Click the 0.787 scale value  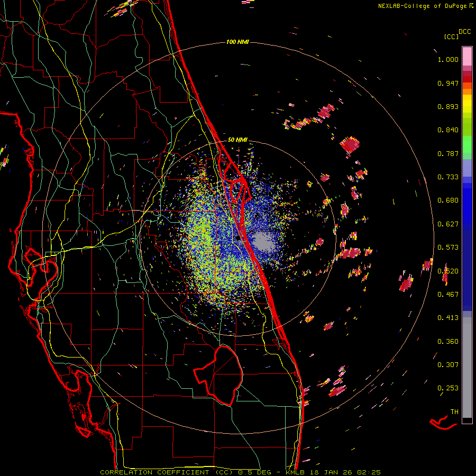pyautogui.click(x=448, y=153)
